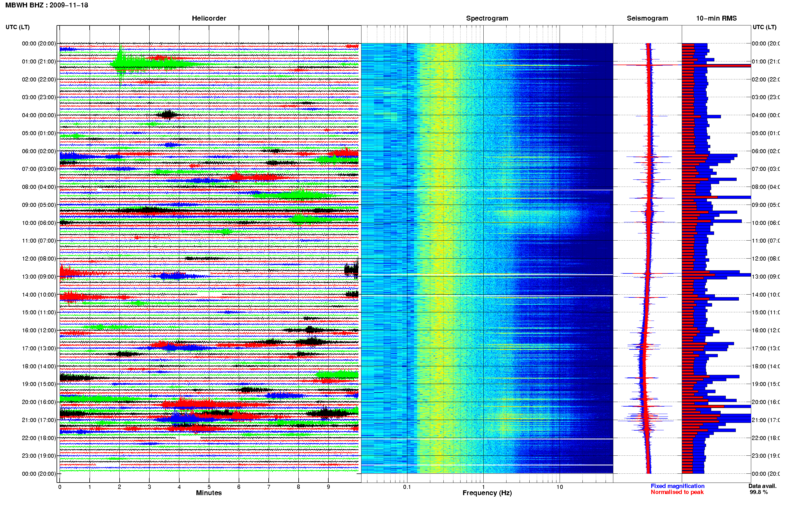Click the left 09:00 (05:00) time label
The height and width of the screenshot is (508, 812).
39,205
